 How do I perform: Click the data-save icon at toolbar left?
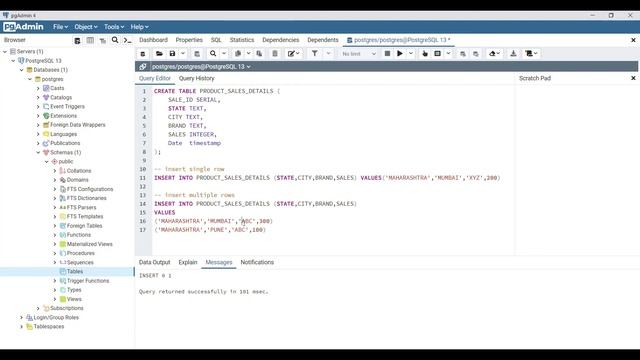(143, 53)
